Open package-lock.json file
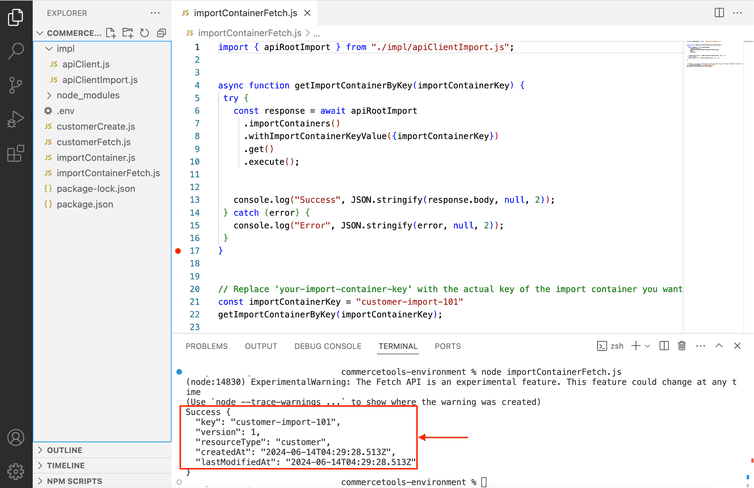 coord(95,188)
